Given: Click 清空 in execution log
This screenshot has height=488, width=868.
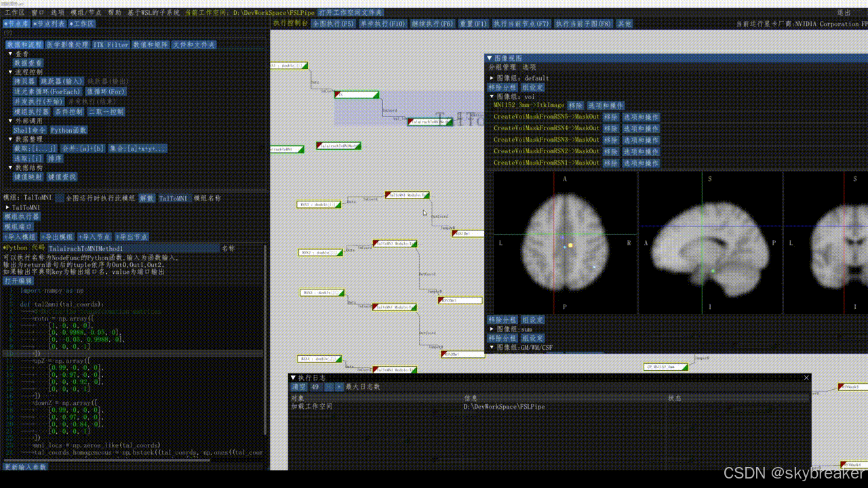Looking at the screenshot, I should click(299, 387).
